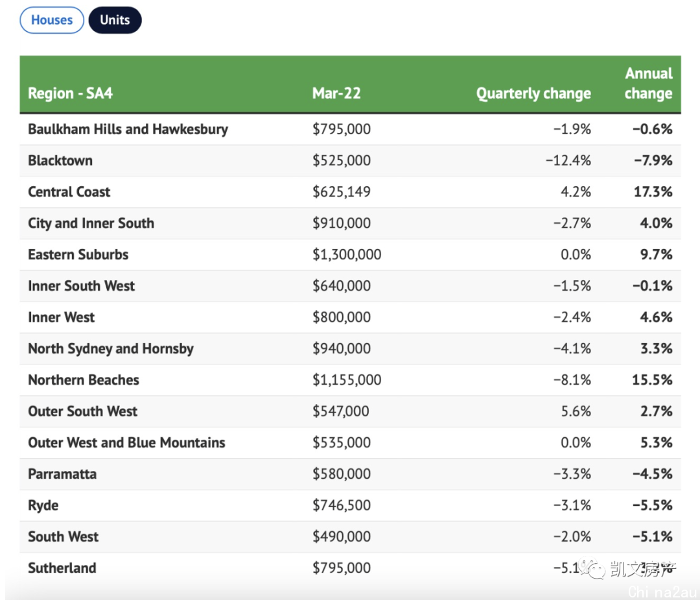Viewport: 700px width, 600px height.
Task: Click North Sydney and Hornsby's −4.1% quarterly change
Action: (572, 348)
